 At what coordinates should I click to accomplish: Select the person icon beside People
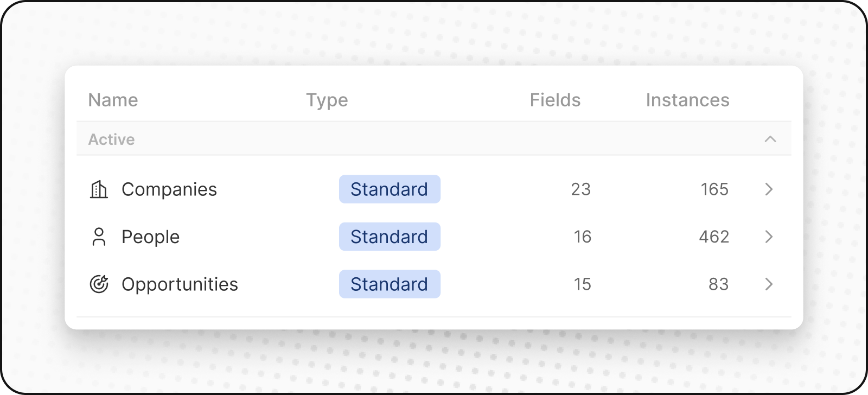point(98,237)
